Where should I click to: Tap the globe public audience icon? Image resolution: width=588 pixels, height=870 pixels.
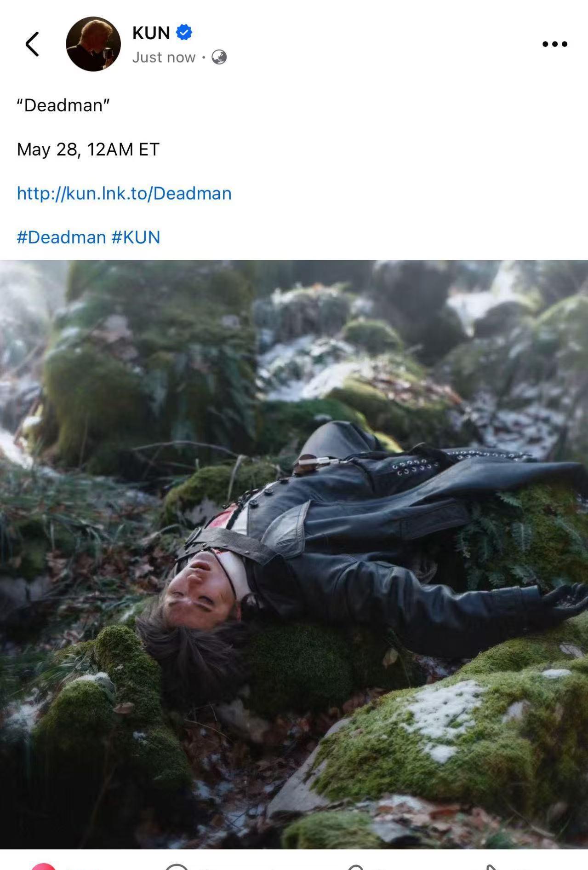pos(219,58)
